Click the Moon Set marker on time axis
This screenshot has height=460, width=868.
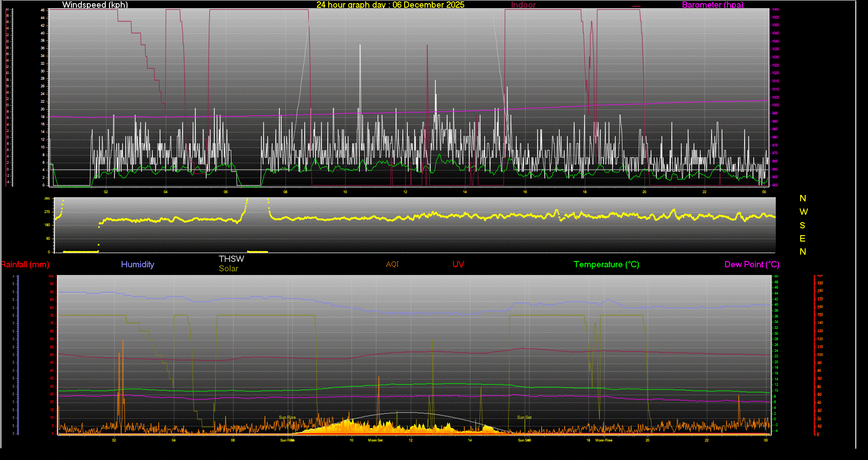(375, 440)
